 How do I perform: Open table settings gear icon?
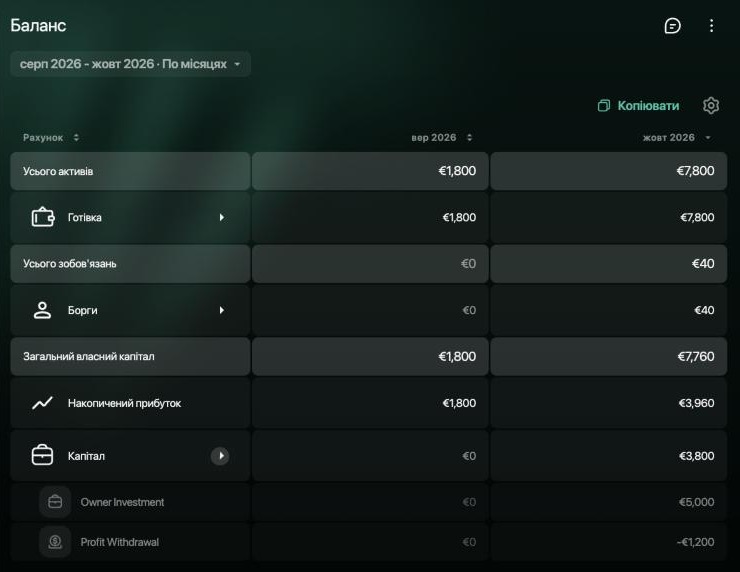pyautogui.click(x=711, y=105)
